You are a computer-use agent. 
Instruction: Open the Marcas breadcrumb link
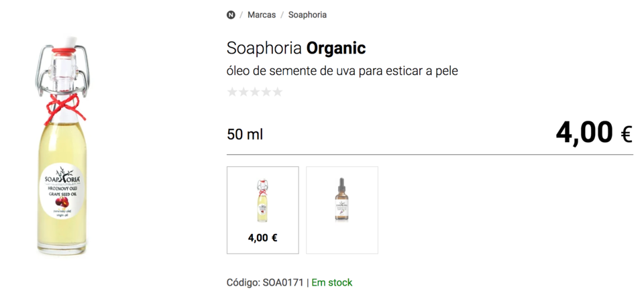coord(262,15)
